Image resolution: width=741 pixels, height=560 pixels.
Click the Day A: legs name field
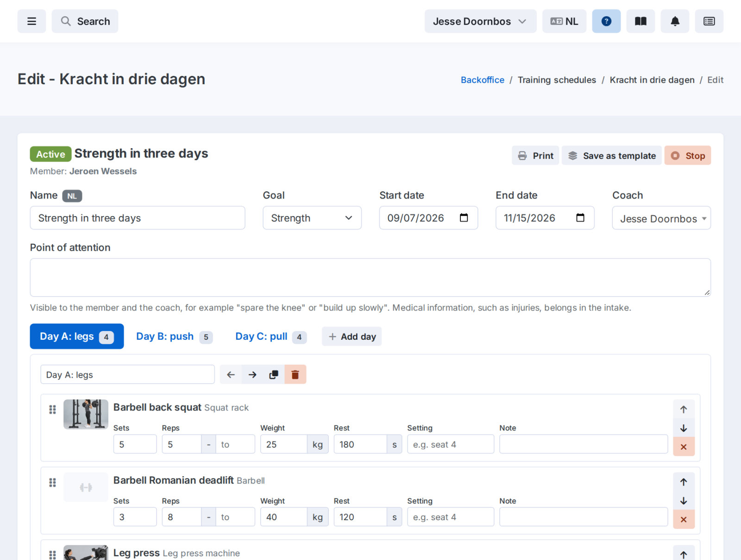[127, 374]
